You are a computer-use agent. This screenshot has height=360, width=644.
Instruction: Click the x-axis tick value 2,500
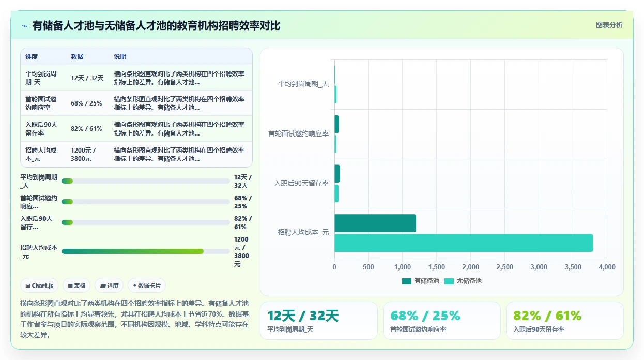coord(504,267)
